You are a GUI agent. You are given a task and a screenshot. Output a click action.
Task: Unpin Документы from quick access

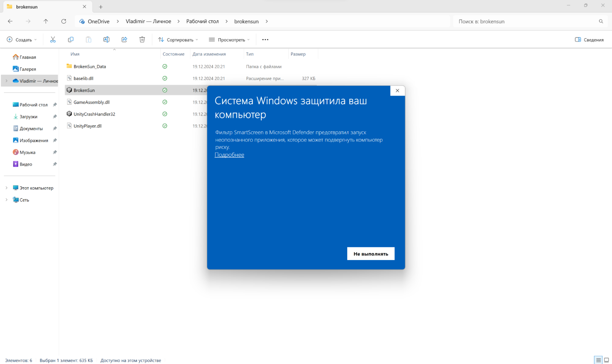coord(55,128)
